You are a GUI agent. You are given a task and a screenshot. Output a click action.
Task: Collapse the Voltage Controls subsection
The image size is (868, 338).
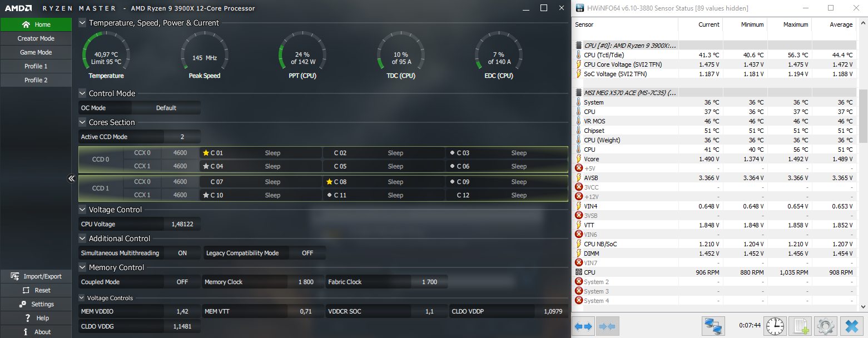tap(82, 298)
